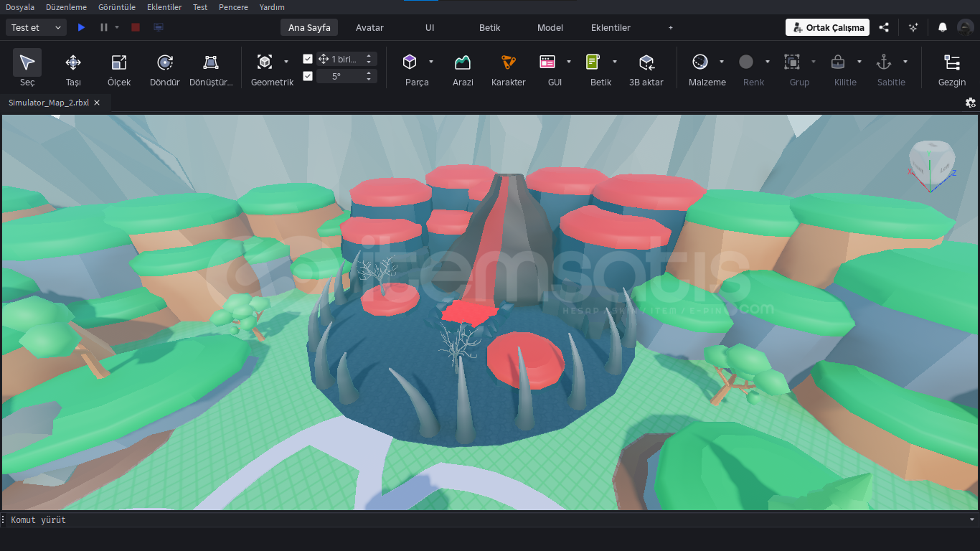Switch to the Avatar ribbon tab
Image resolution: width=980 pixels, height=551 pixels.
(369, 27)
